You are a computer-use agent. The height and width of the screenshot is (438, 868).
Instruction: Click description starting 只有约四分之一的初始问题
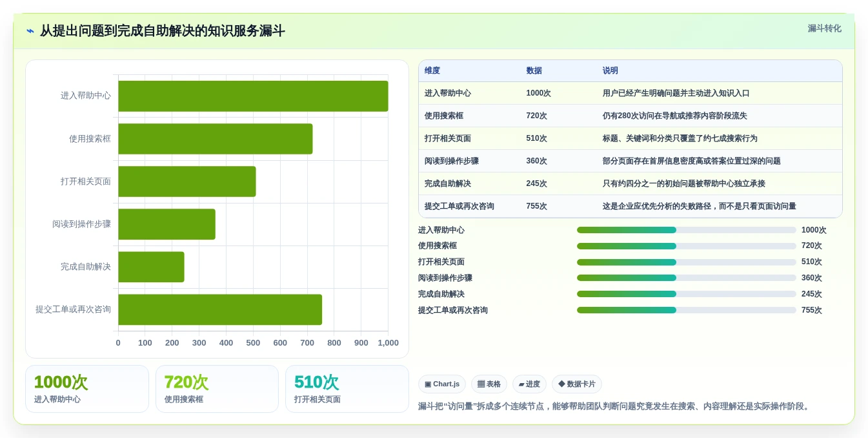(x=684, y=183)
